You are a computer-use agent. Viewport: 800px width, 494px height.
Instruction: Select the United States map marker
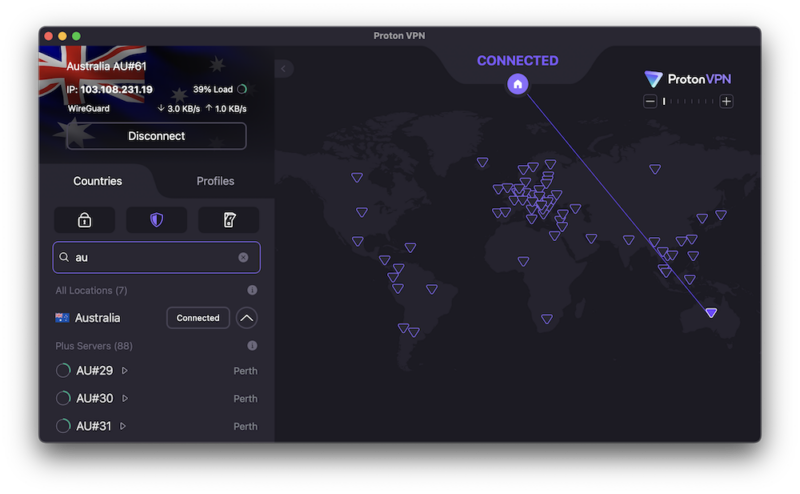tap(362, 212)
